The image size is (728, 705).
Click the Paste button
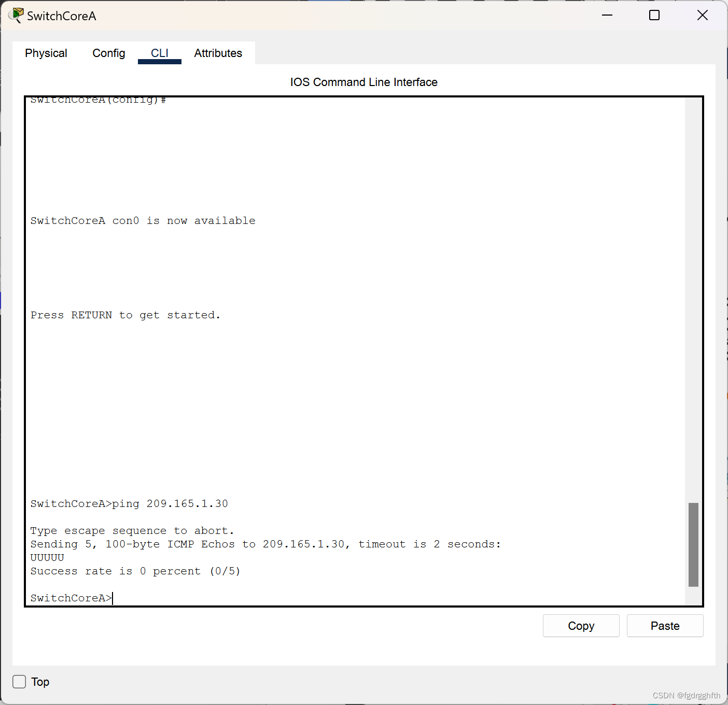coord(665,626)
